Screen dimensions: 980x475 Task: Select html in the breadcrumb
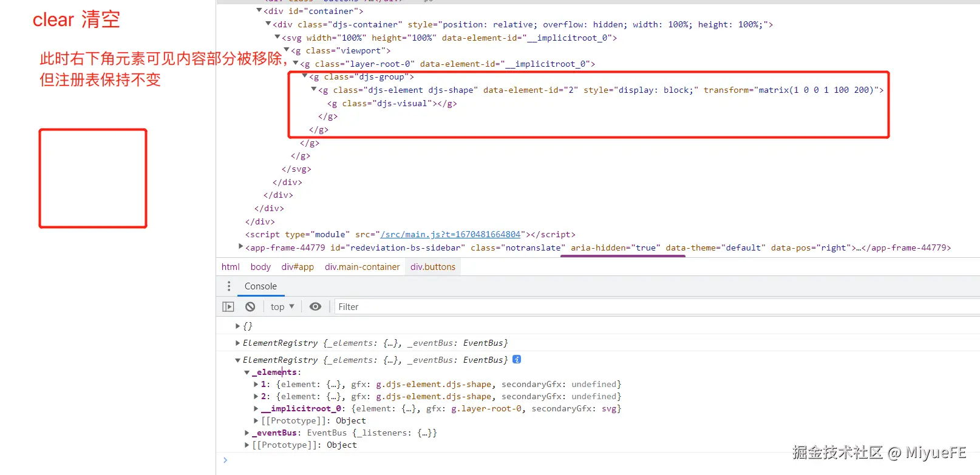point(231,267)
